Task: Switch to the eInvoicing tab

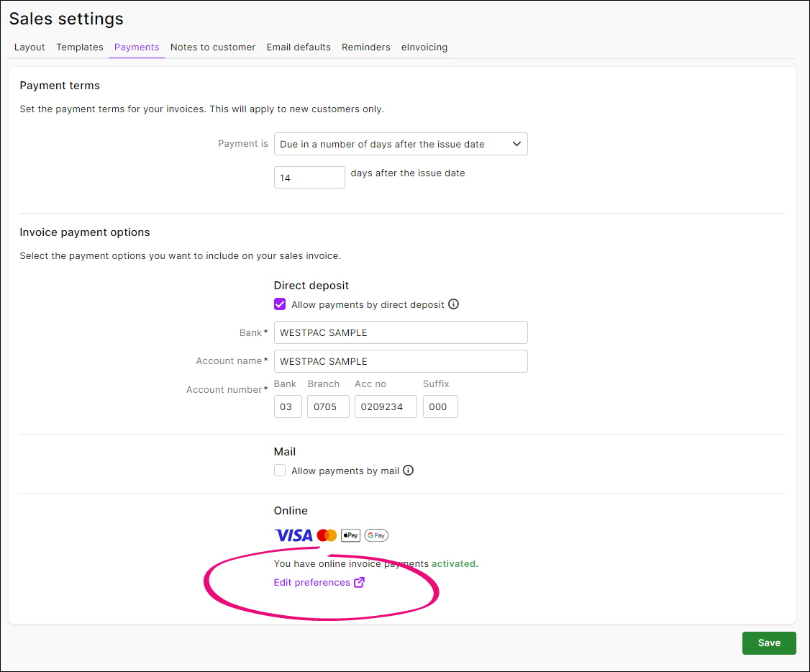Action: [424, 47]
